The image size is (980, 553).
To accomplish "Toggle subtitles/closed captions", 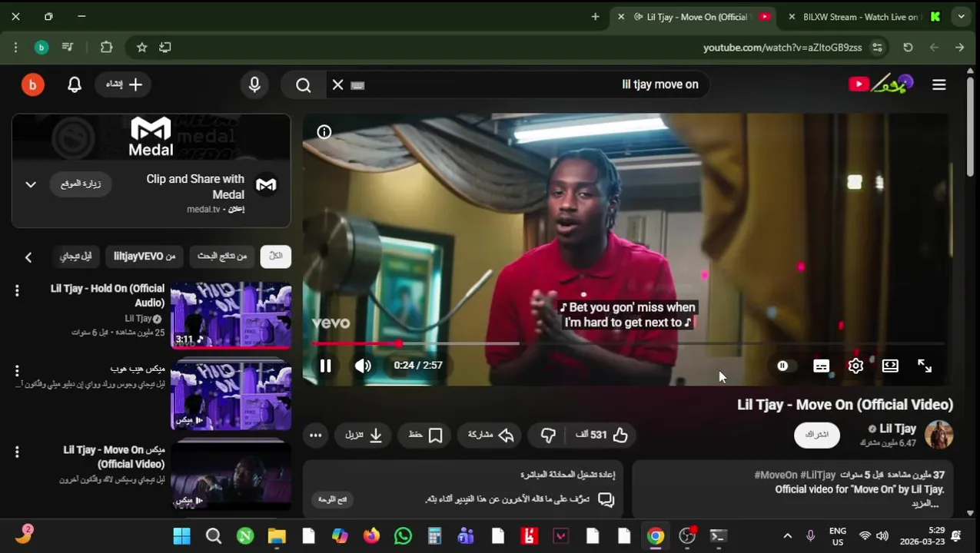I will (821, 366).
